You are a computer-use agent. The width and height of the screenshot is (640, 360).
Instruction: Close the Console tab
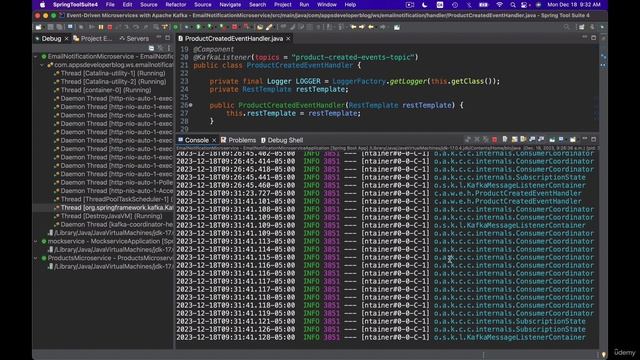pyautogui.click(x=213, y=140)
